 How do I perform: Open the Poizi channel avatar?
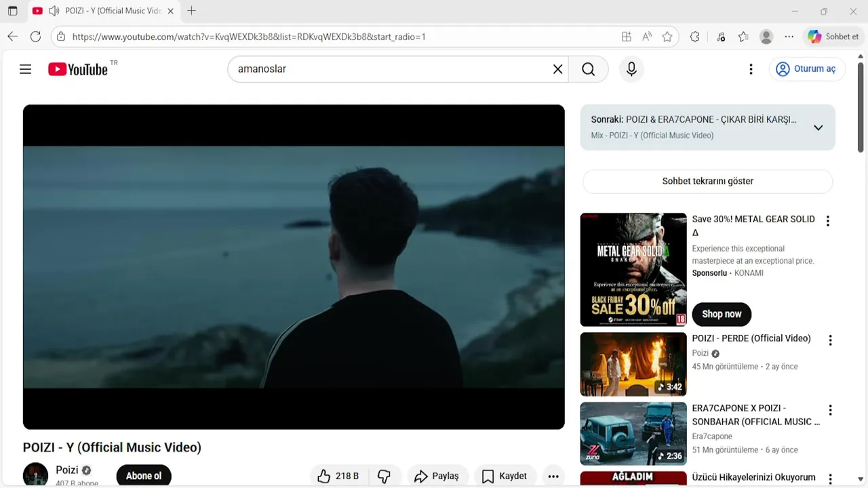coord(35,475)
